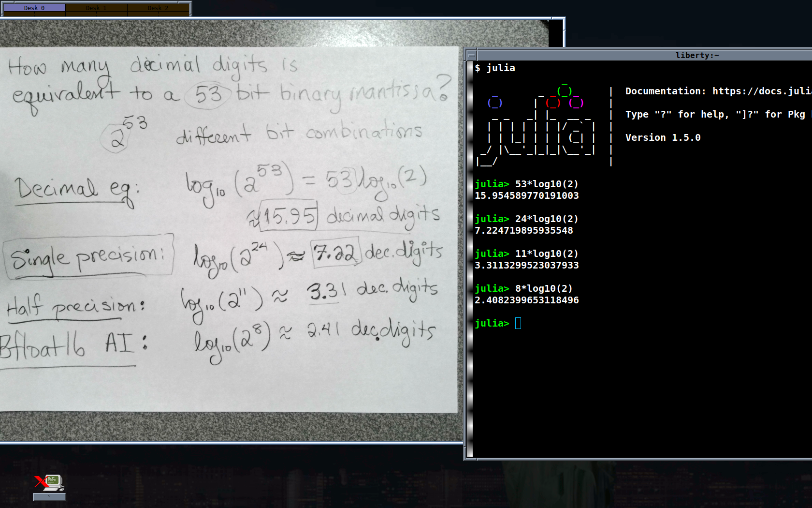This screenshot has width=812, height=508.
Task: Click the purple circle in the Julia logo
Action: point(576,103)
